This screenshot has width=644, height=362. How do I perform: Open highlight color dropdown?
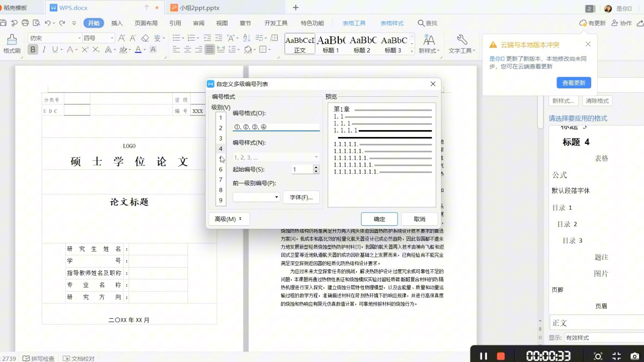[129, 50]
